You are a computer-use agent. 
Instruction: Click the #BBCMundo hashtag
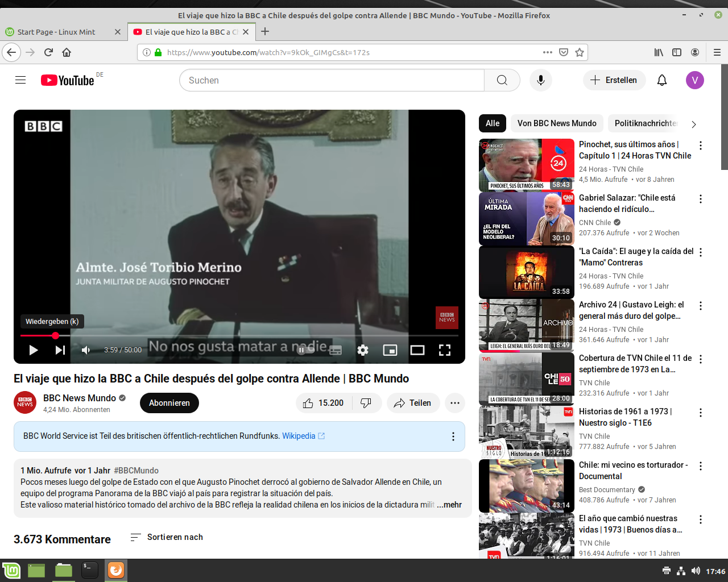[x=136, y=471]
